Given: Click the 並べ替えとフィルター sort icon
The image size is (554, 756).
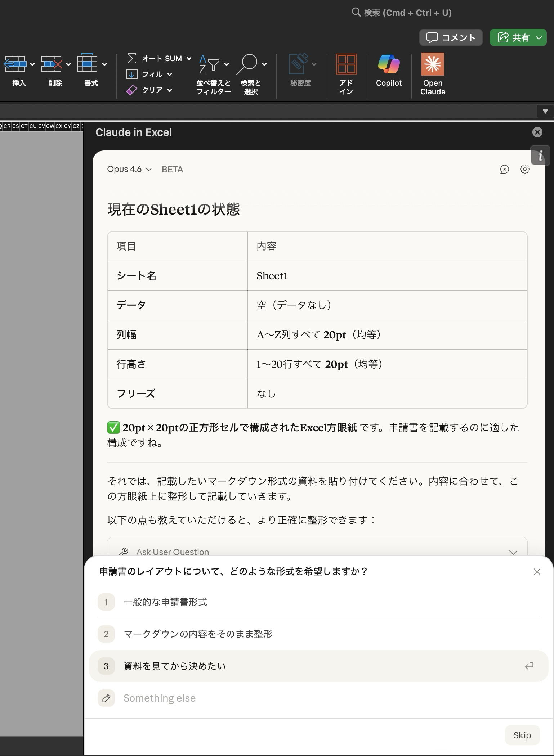Looking at the screenshot, I should (209, 64).
